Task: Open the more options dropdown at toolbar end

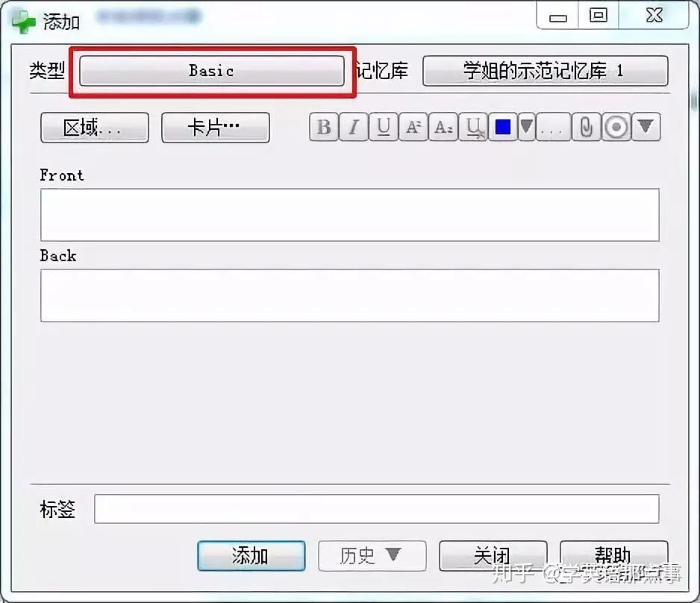Action: pos(646,127)
